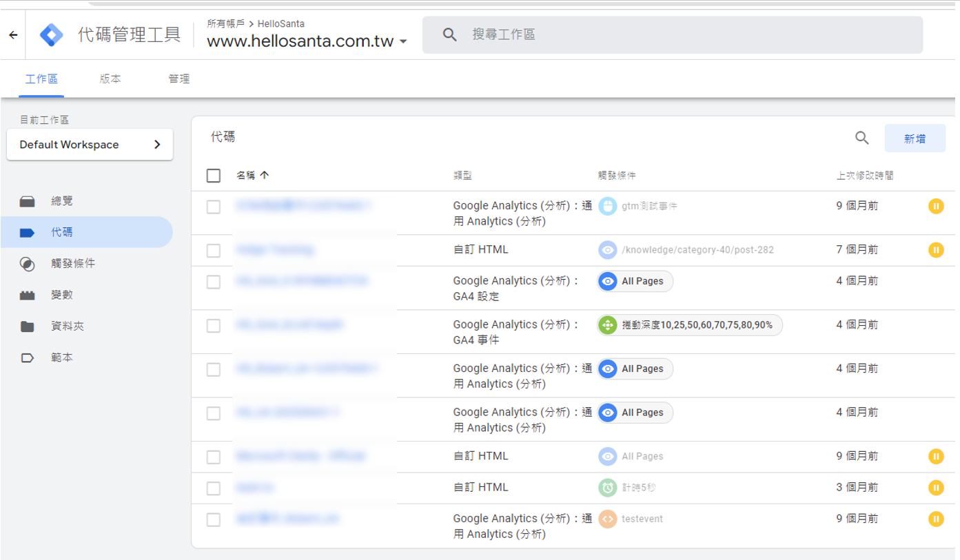Viewport: 960px width, 560px height.
Task: Click paused icon on 計時5秒 row
Action: (x=936, y=488)
